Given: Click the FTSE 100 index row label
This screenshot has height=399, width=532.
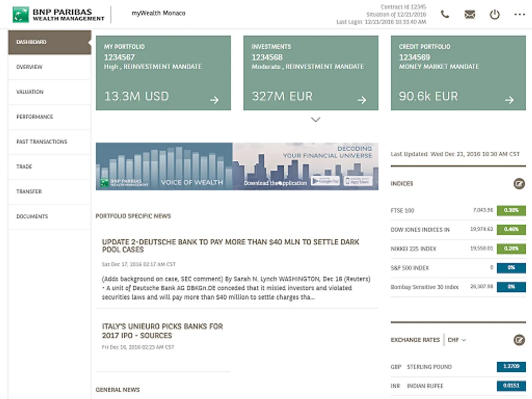Looking at the screenshot, I should 402,211.
